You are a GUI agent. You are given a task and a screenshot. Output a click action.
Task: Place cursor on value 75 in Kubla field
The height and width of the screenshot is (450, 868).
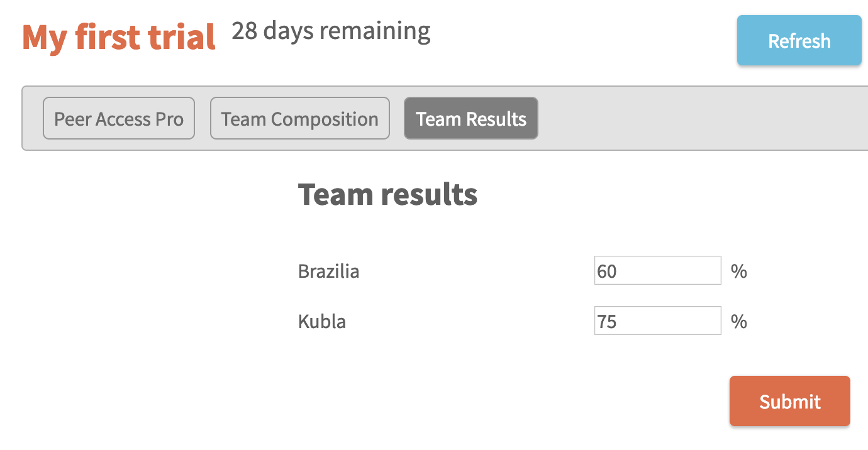[607, 322]
